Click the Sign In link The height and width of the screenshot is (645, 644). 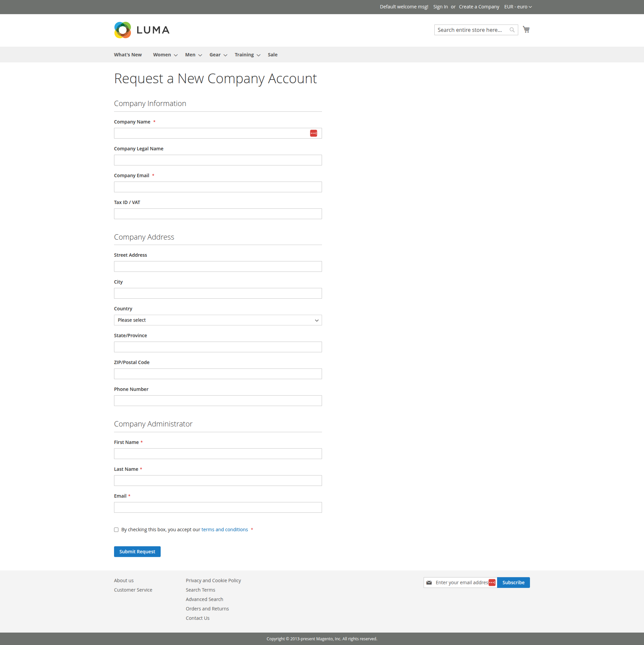[440, 6]
